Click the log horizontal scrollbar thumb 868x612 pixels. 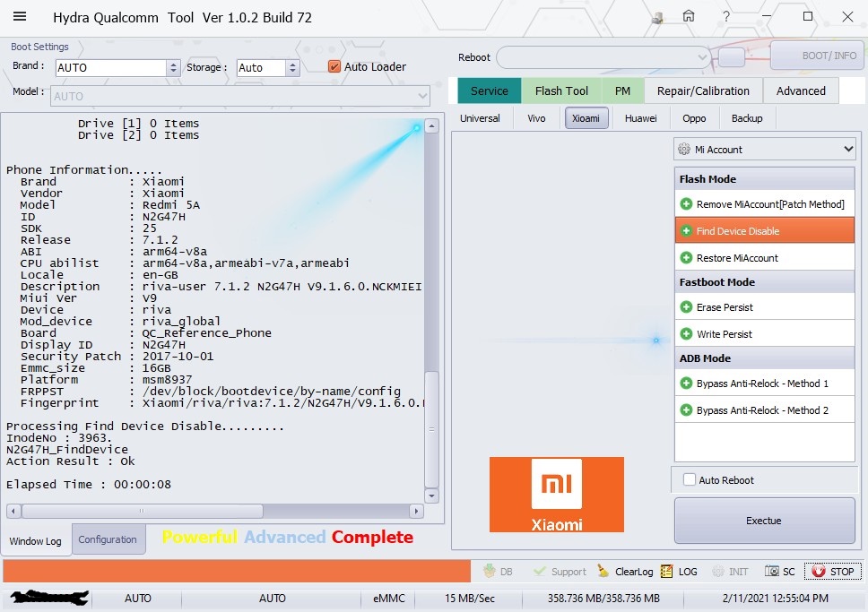[x=143, y=511]
